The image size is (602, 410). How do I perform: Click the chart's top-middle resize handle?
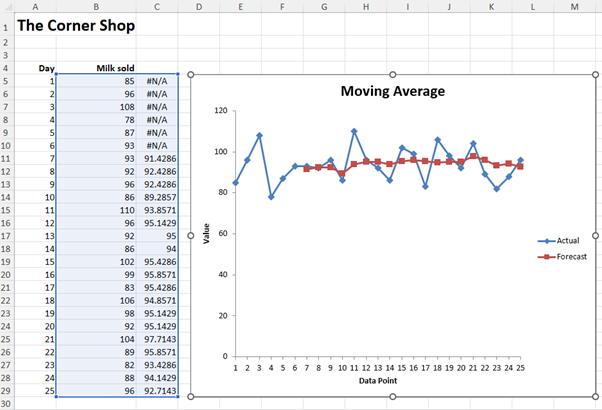click(392, 74)
